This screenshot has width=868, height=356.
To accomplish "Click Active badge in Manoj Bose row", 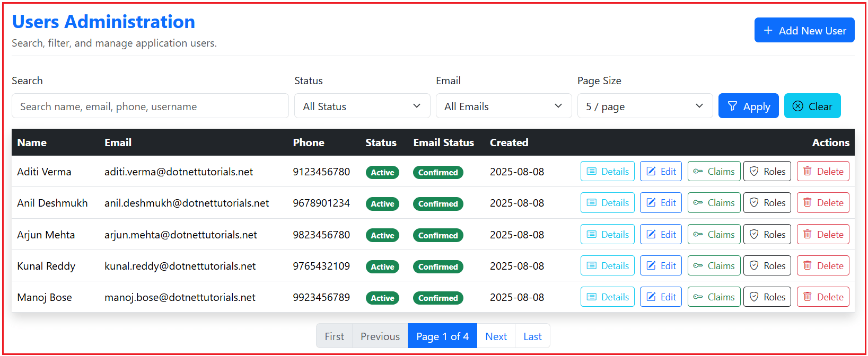I will pyautogui.click(x=382, y=298).
